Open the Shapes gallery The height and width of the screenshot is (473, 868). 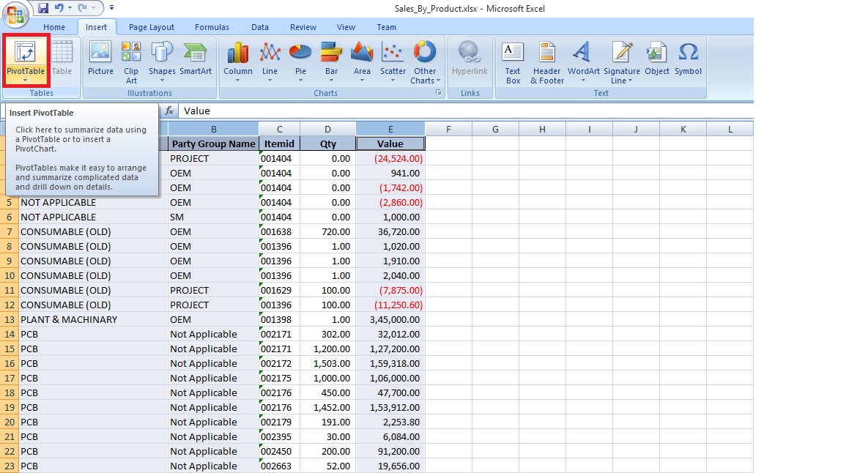[x=162, y=62]
